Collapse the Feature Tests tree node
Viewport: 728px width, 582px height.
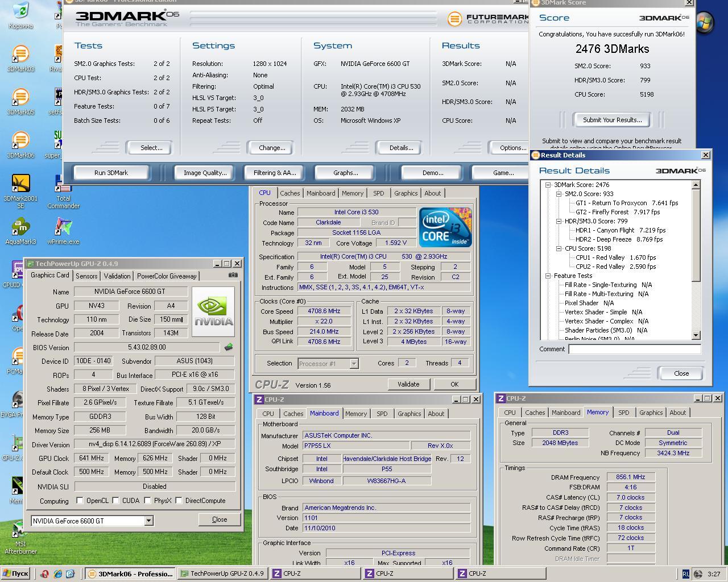coord(548,276)
